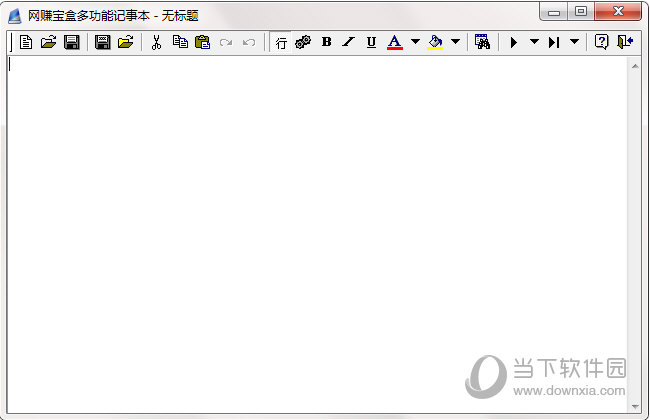
Task: Apply the yellow highlight paint bucket
Action: pos(435,42)
